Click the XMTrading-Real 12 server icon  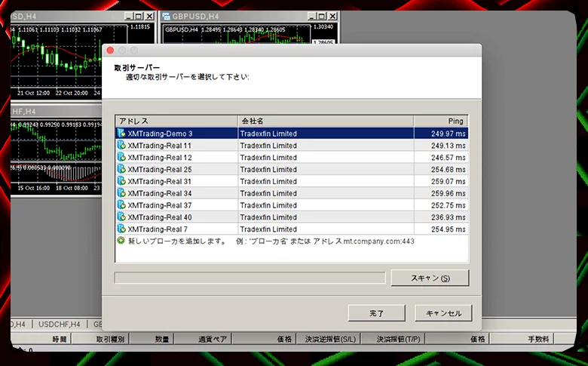point(121,157)
